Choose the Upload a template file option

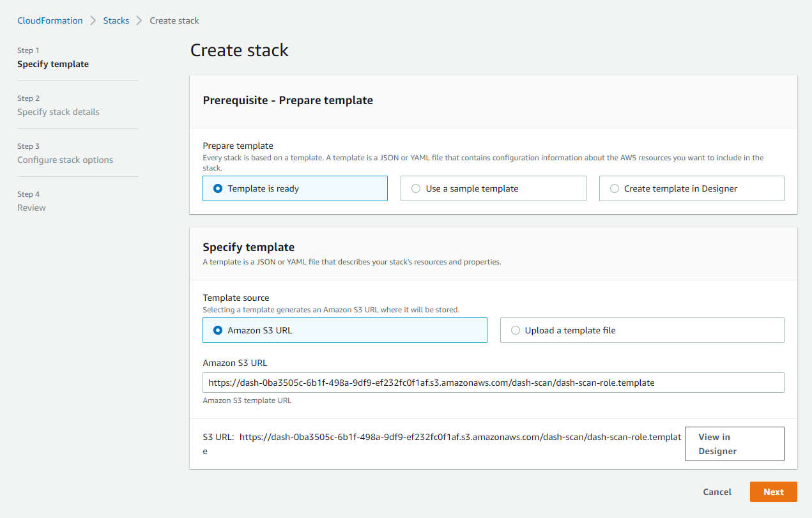coord(516,330)
